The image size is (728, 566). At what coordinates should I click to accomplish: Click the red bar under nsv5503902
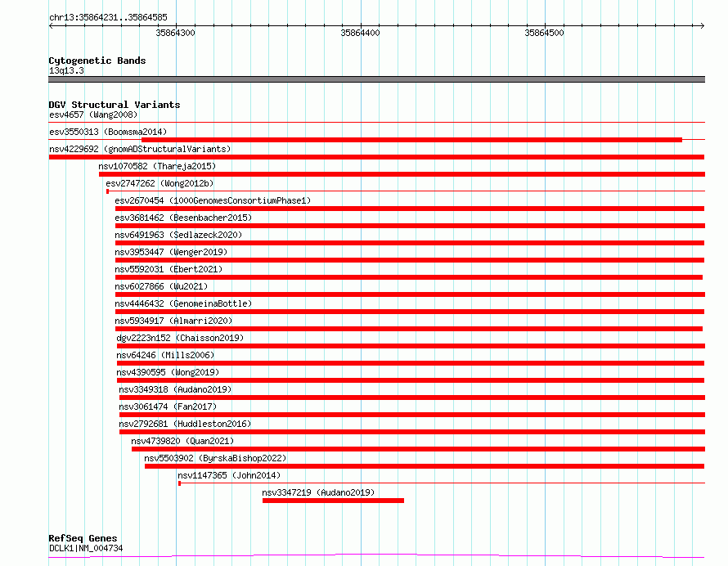[425, 466]
